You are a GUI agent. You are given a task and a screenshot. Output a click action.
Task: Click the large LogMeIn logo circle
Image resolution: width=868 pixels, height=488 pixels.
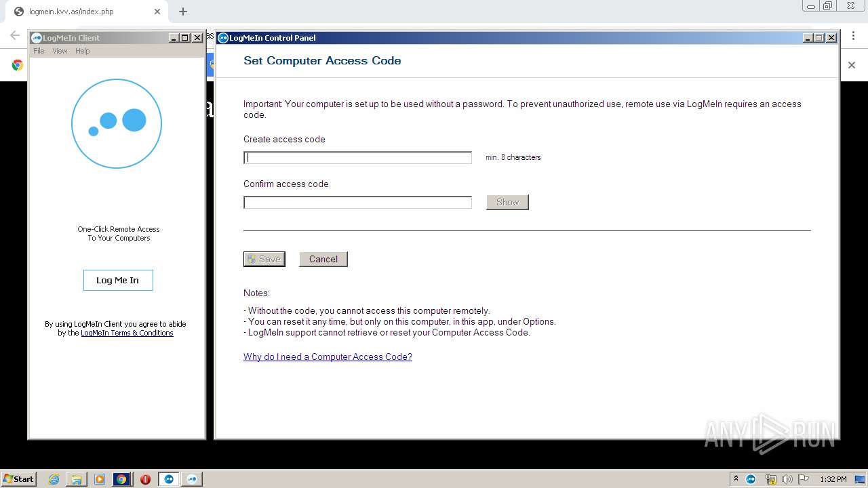117,123
